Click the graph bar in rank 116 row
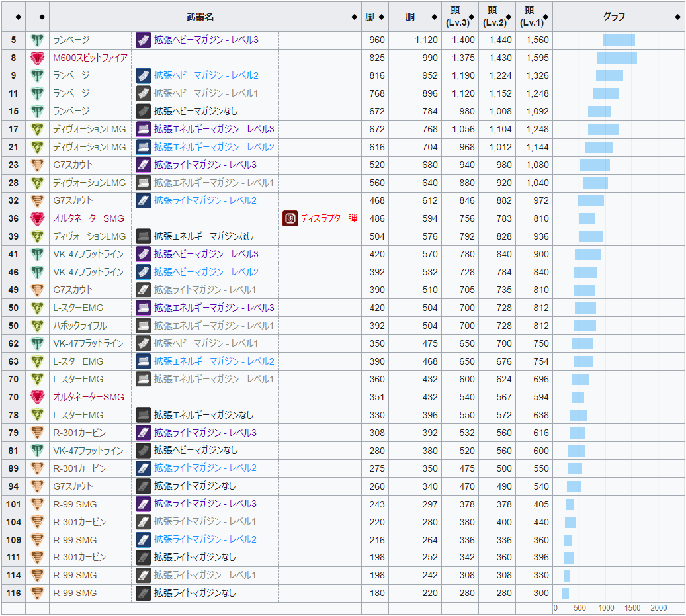The image size is (686, 616). point(565,594)
